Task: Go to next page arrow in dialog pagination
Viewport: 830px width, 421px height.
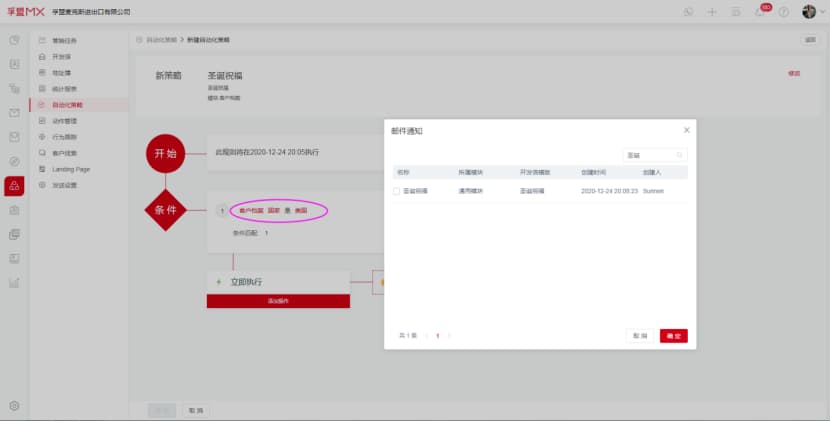Action: 449,336
